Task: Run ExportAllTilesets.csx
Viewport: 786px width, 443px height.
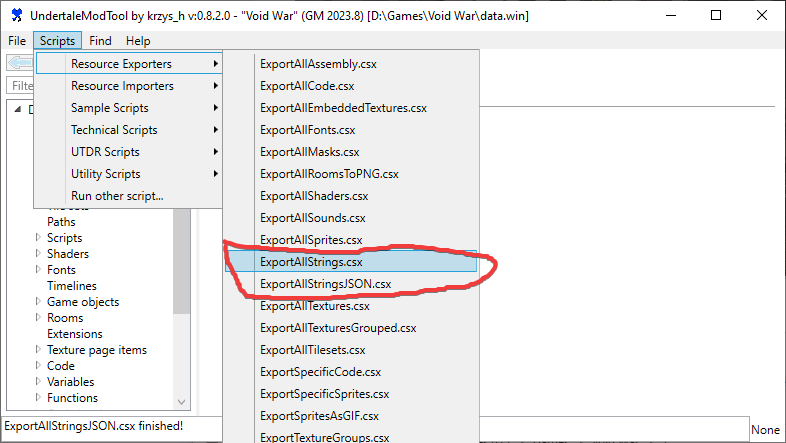Action: tap(351, 350)
